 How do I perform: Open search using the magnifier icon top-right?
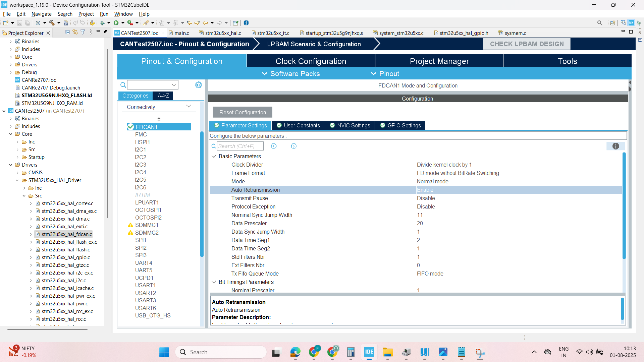pyautogui.click(x=600, y=22)
